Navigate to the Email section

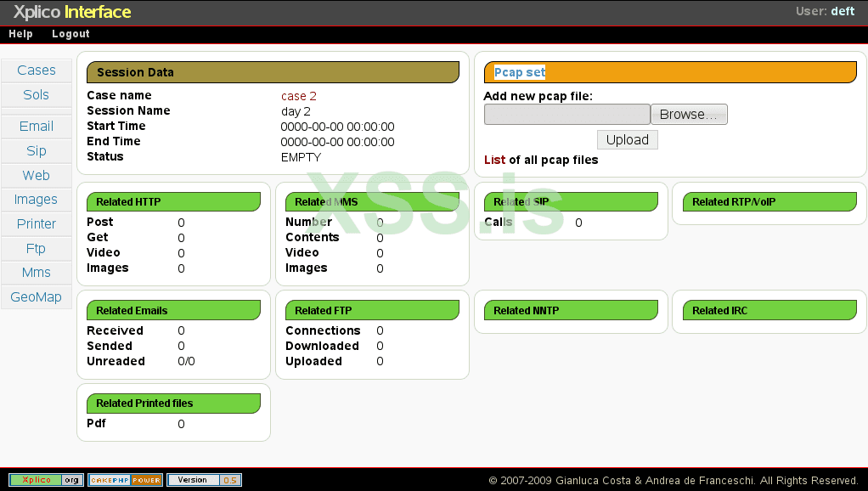coord(36,126)
